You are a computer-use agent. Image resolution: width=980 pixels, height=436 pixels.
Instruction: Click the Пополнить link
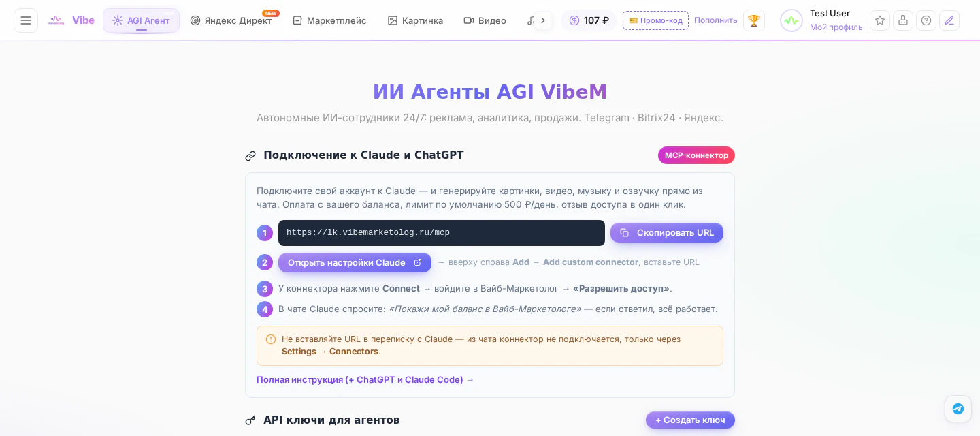click(x=715, y=20)
